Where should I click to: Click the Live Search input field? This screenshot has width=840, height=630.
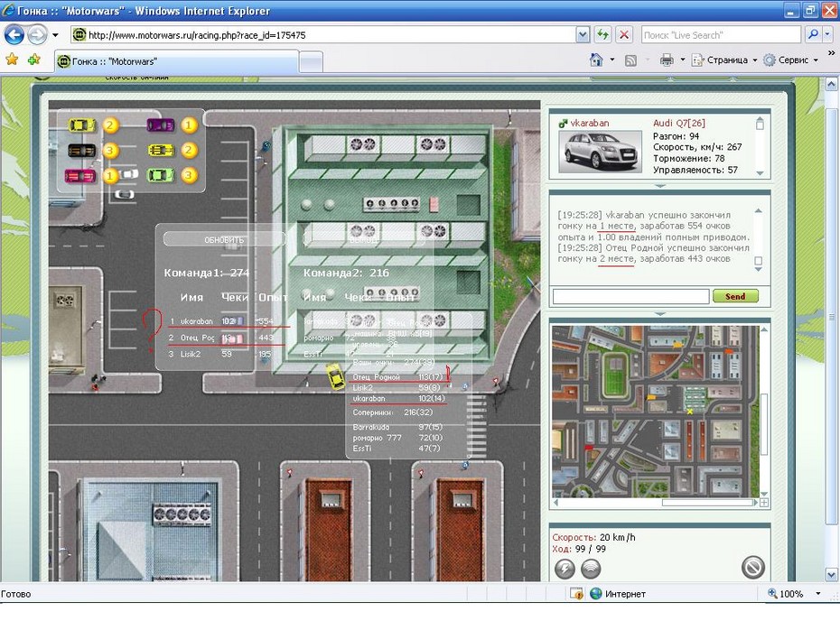[721, 35]
